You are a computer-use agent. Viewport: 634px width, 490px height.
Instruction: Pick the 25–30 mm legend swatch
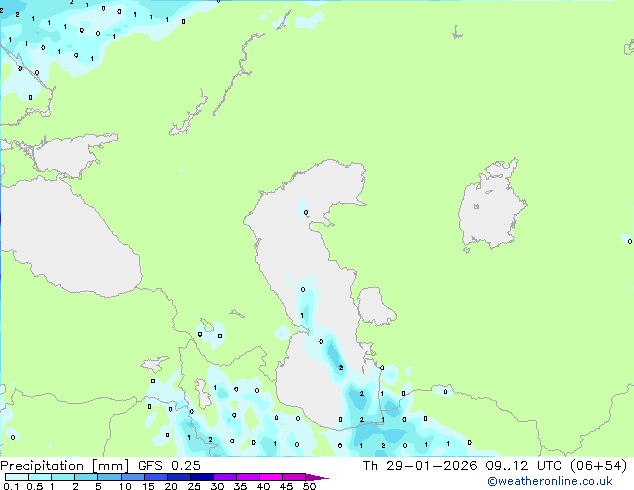point(202,477)
